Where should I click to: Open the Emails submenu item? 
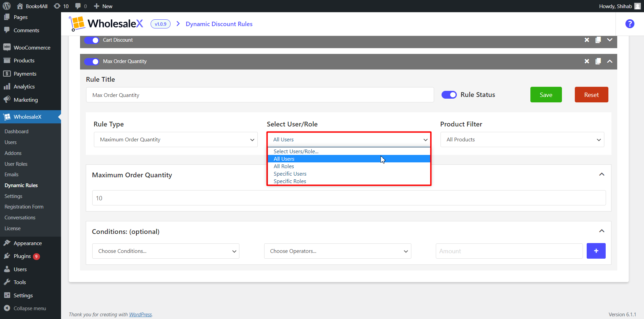[11, 175]
